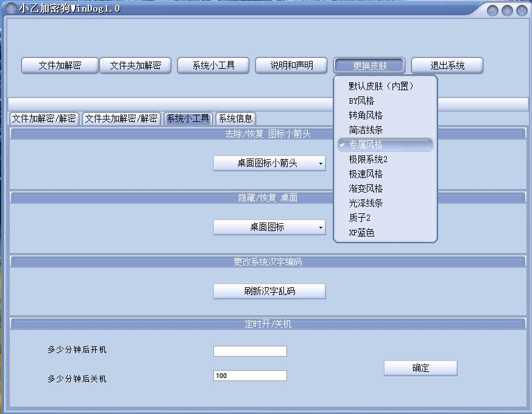Screen dimensions: 532x414
Task: Click the 确定 button
Action: pos(420,368)
